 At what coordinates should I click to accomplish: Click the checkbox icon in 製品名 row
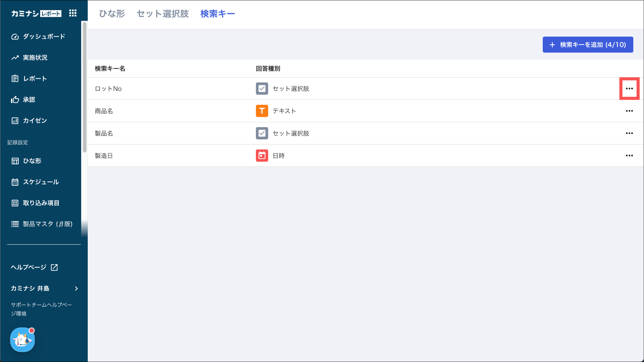(262, 133)
